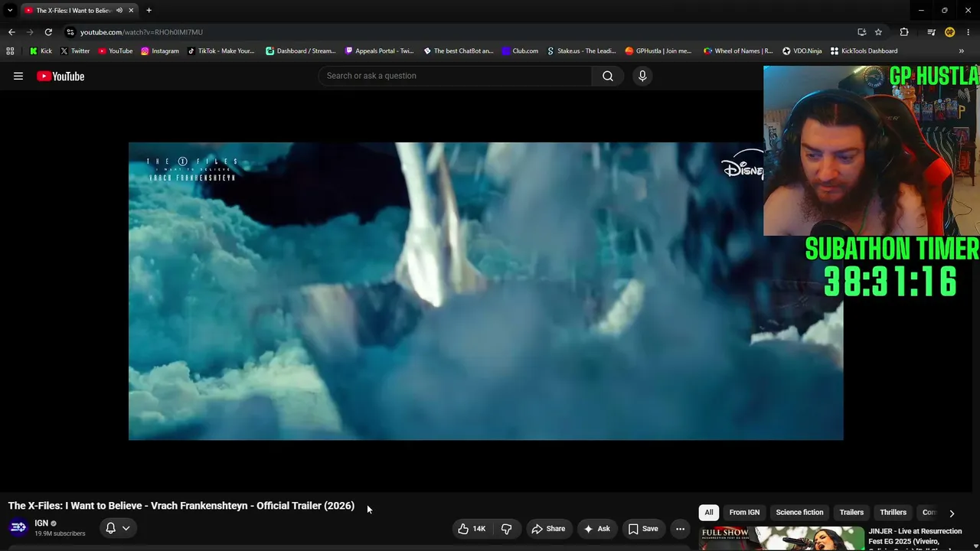Open the YouTube guide hamburger menu
Image resolution: width=980 pixels, height=551 pixels.
18,76
